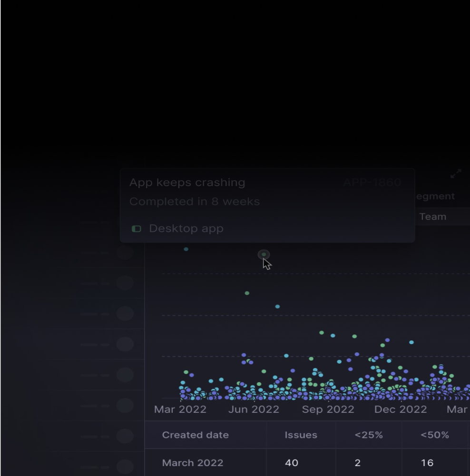This screenshot has height=476, width=470.
Task: Open issue APP-1860 from tooltip
Action: pos(372,182)
